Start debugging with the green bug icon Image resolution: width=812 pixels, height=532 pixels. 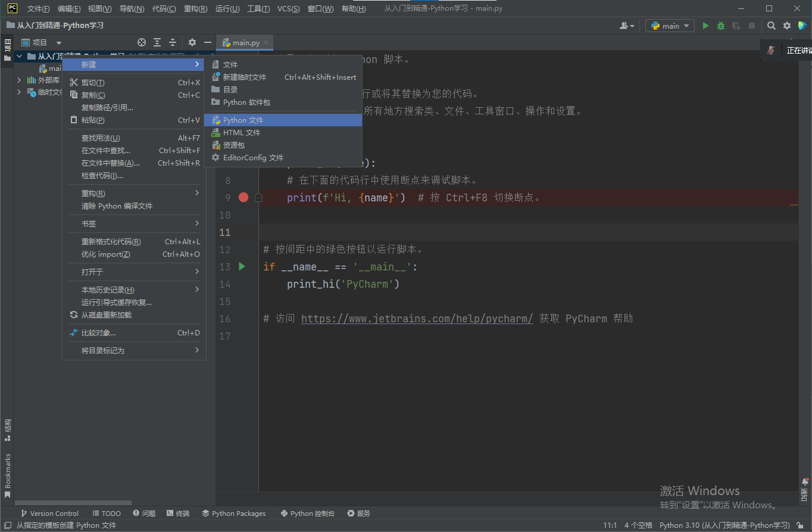(721, 26)
